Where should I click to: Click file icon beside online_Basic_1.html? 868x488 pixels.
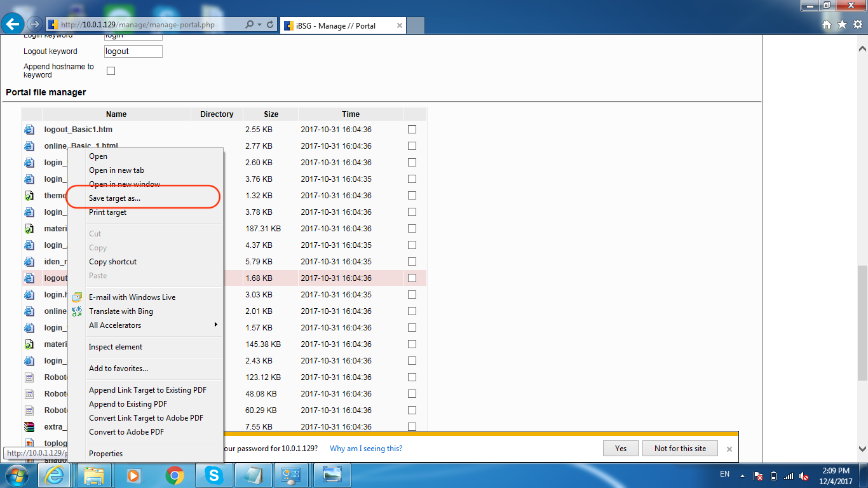click(29, 146)
